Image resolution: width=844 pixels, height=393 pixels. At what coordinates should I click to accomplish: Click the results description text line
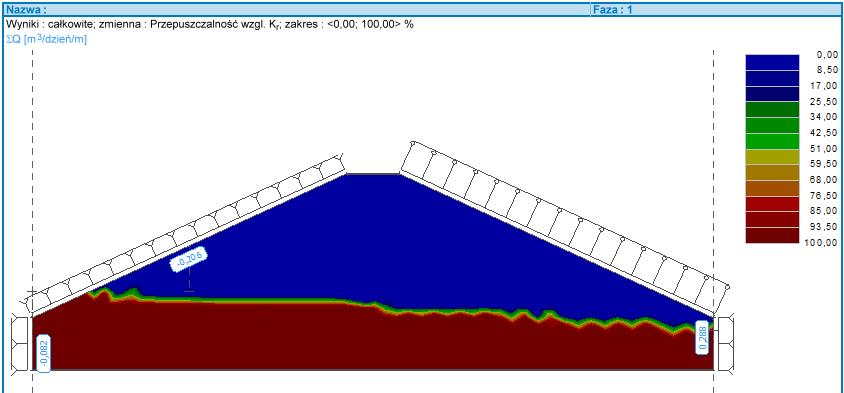coord(210,24)
